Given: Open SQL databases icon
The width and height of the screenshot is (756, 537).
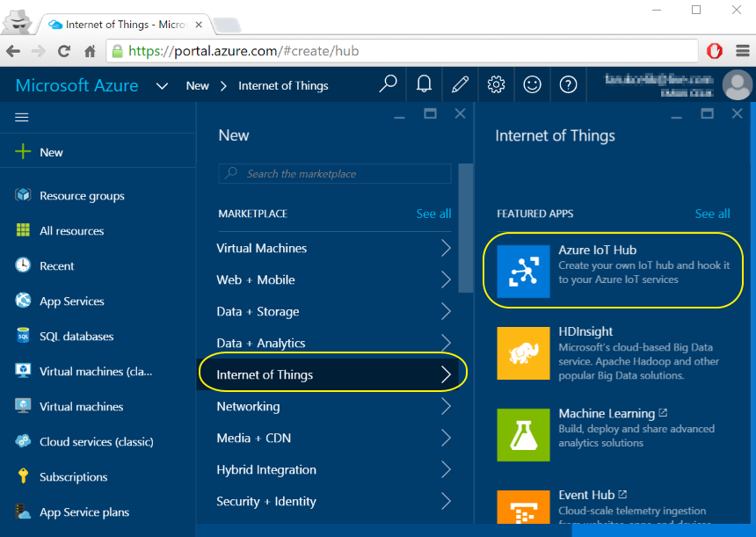Looking at the screenshot, I should click(23, 336).
